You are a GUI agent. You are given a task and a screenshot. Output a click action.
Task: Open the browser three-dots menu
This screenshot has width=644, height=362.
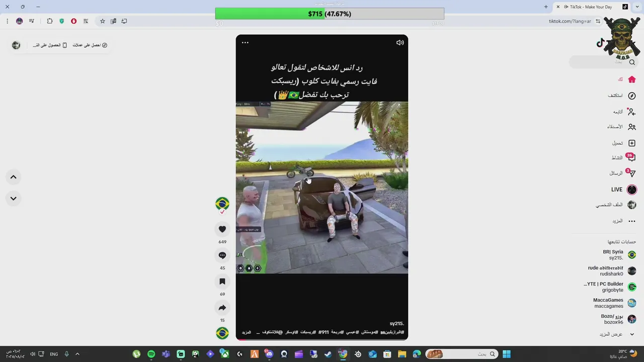click(x=7, y=21)
